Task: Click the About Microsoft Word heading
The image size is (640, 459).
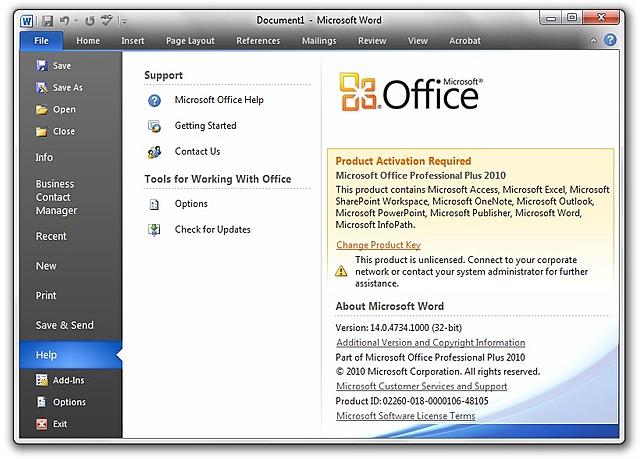Action: (389, 306)
